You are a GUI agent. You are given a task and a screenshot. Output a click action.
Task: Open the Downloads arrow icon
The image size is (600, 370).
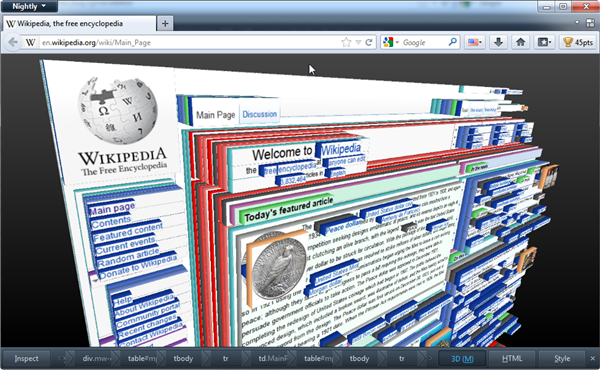[498, 42]
